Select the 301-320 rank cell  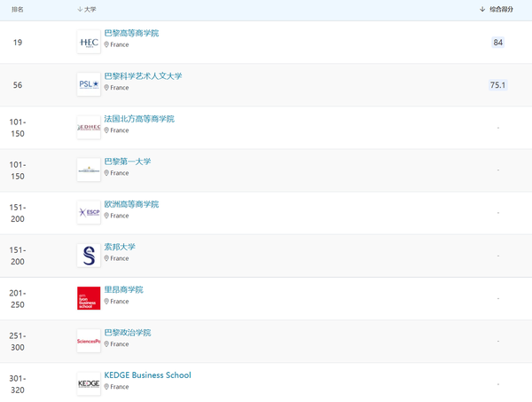click(x=18, y=384)
